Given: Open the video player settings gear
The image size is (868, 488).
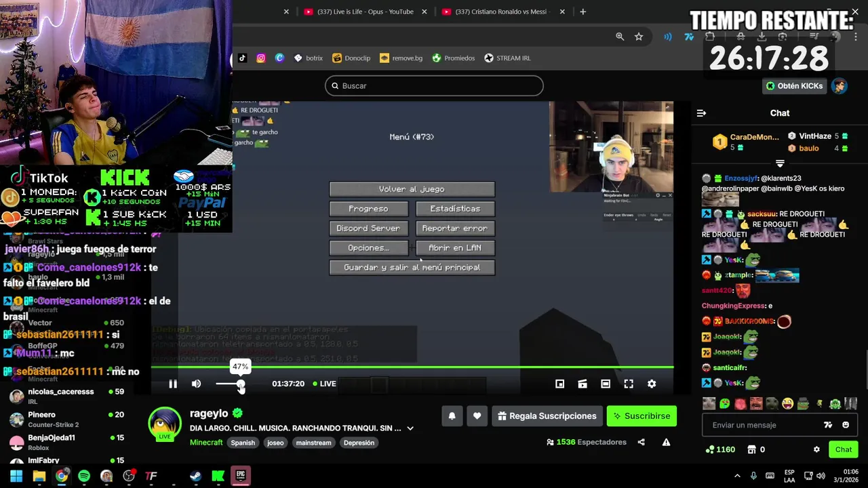Looking at the screenshot, I should point(652,384).
